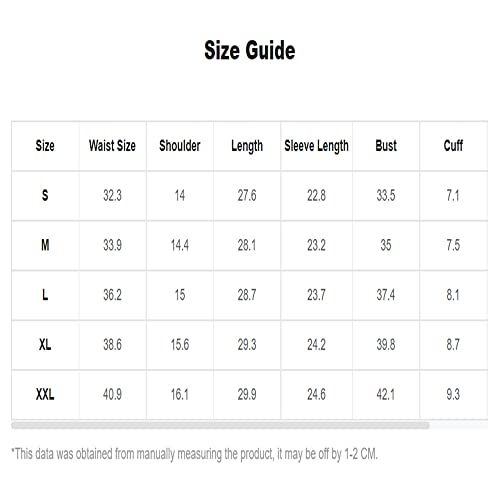Viewport: 500px width, 500px height.
Task: Select the Length column header
Action: [x=247, y=146]
